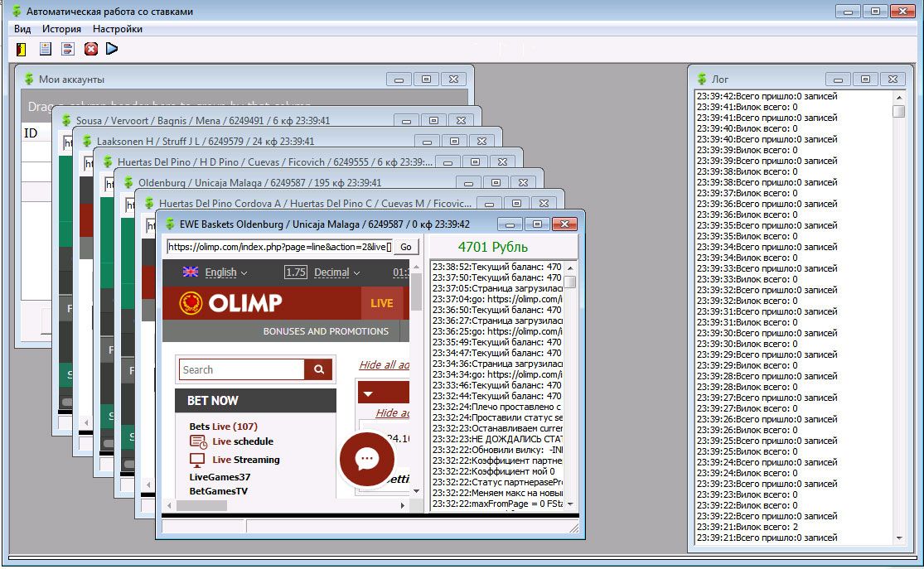Click the OLIMP logo in the browser
Viewport: 924px width, 569px height.
coord(231,303)
